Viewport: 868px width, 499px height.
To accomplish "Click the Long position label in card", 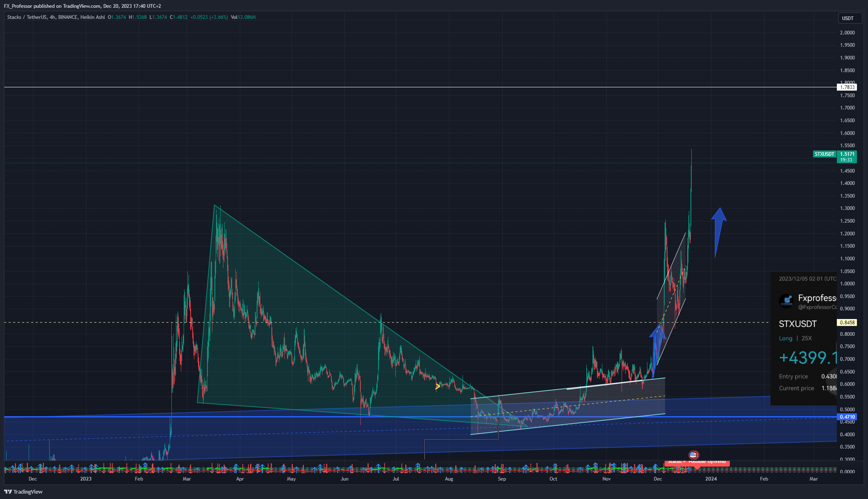I will (786, 338).
